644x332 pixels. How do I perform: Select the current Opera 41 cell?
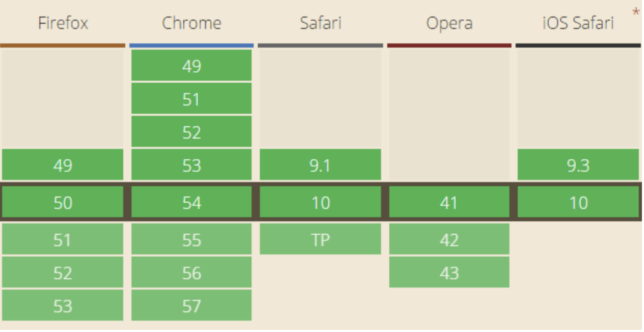(x=449, y=203)
